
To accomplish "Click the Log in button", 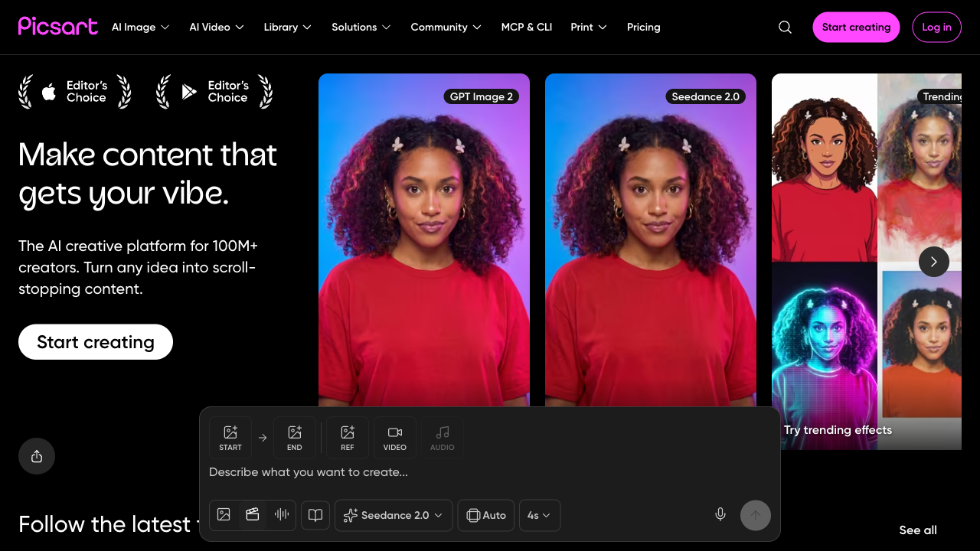I will pos(936,27).
